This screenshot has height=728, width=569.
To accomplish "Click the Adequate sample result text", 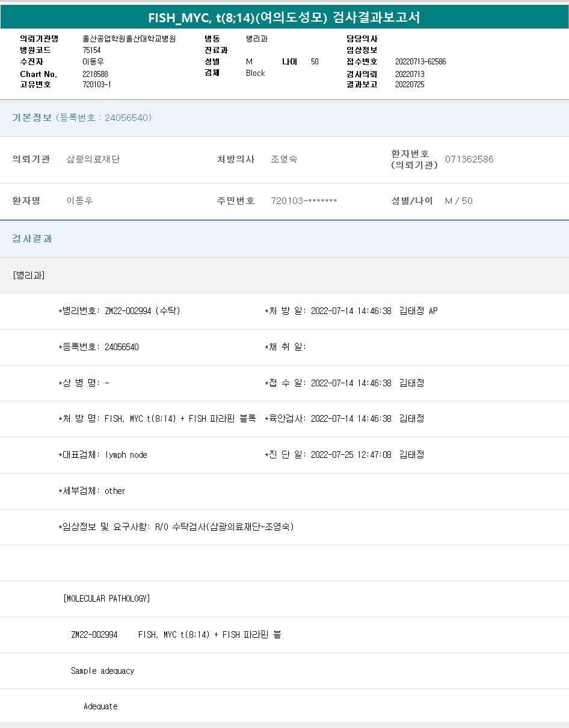I will point(100,706).
